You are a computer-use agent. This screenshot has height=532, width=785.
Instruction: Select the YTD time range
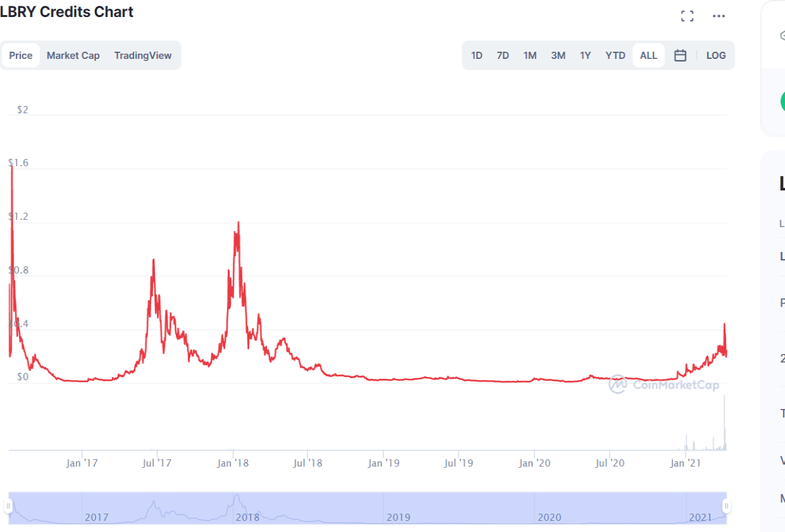[615, 56]
